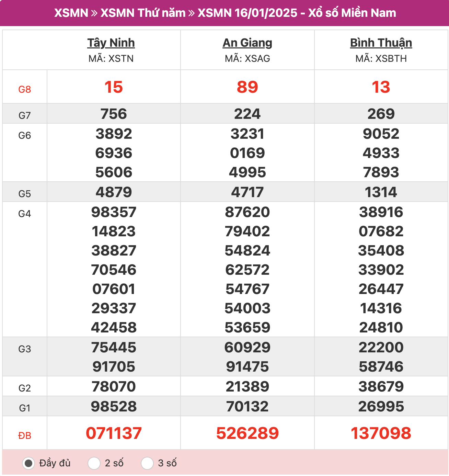Click An Giang G7 number 224
449x476 pixels.
click(247, 114)
